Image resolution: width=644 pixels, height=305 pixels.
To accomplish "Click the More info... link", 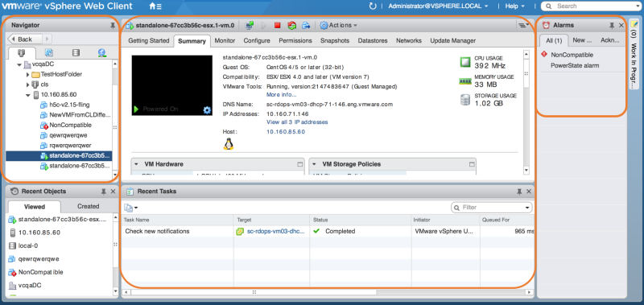I will click(281, 95).
